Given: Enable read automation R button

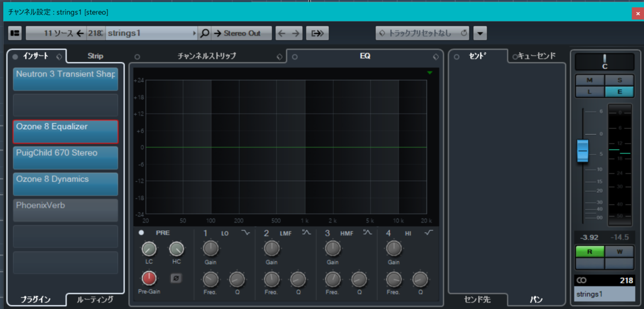Looking at the screenshot, I should [x=590, y=252].
